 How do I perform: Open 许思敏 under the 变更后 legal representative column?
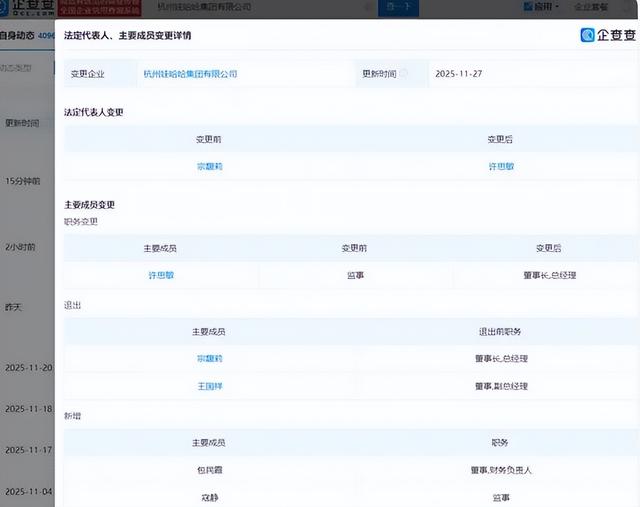(x=501, y=167)
